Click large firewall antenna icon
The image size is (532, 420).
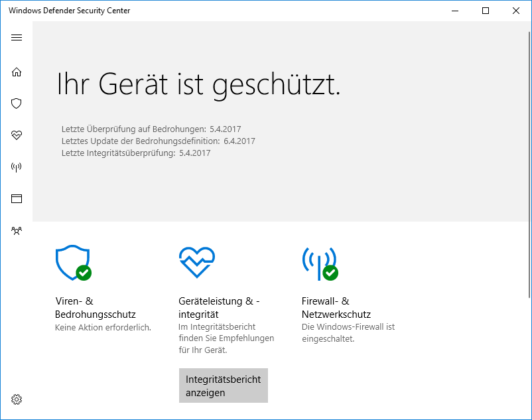coord(320,263)
